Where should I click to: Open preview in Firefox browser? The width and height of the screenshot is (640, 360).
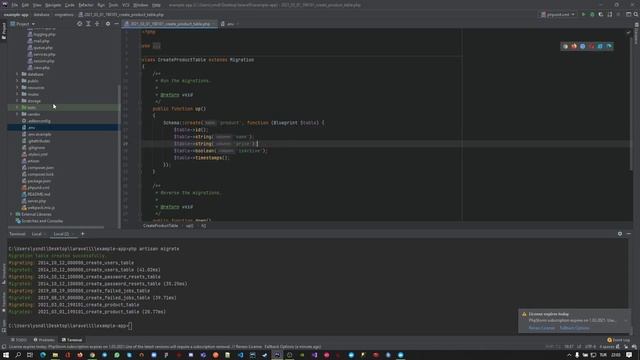pos(574,46)
